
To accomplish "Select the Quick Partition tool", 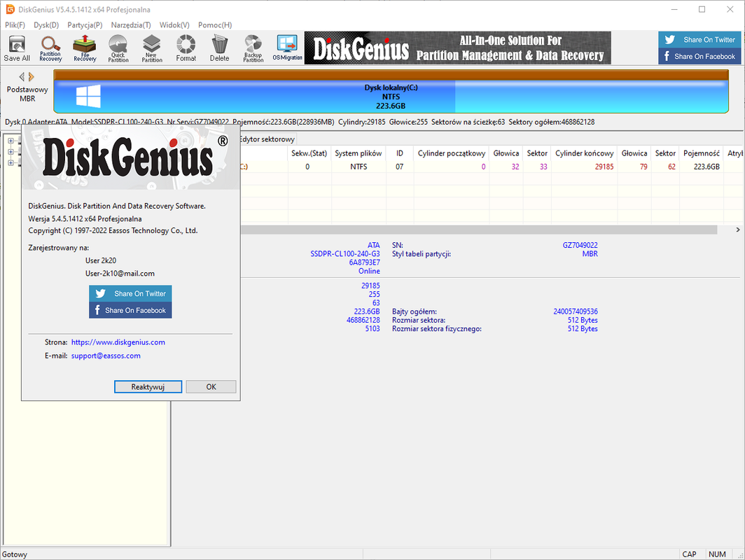I will pyautogui.click(x=118, y=48).
